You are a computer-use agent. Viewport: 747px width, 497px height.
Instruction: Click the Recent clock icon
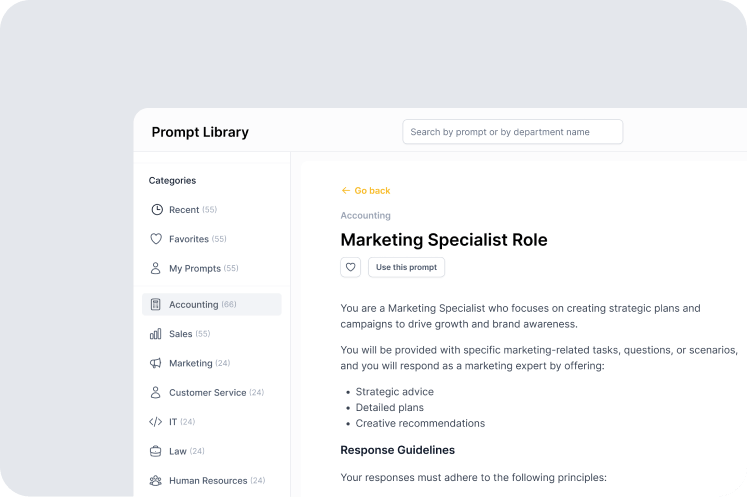[156, 210]
